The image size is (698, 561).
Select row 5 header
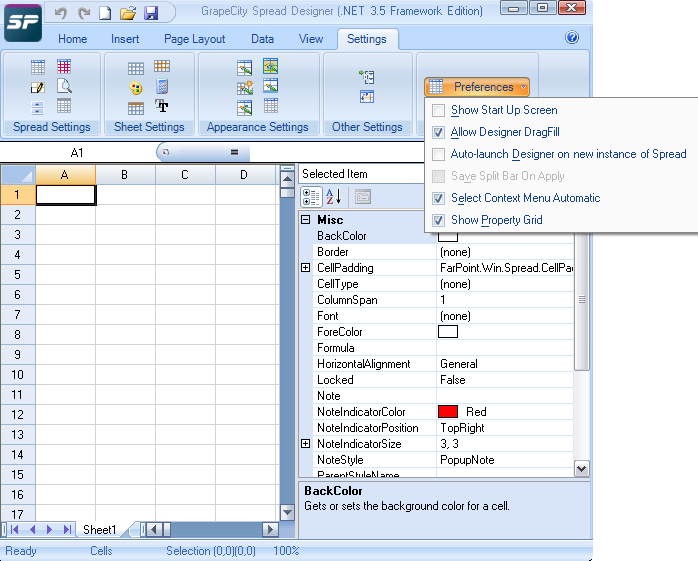click(x=18, y=275)
